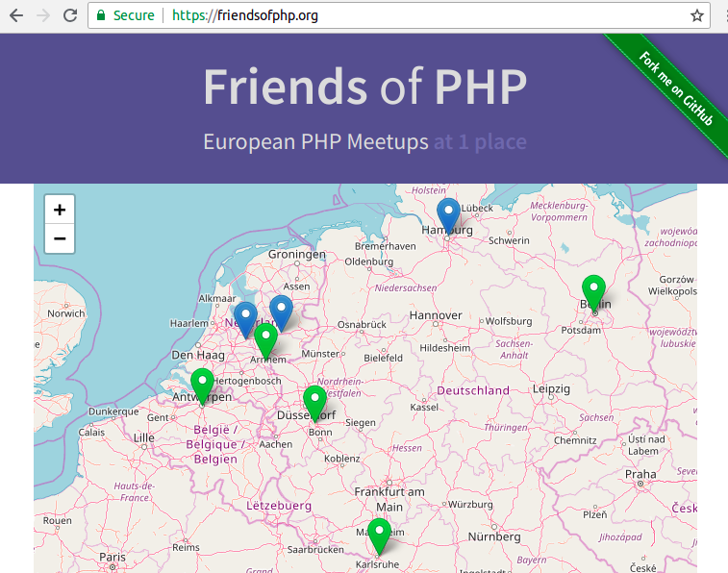Image resolution: width=728 pixels, height=573 pixels.
Task: Zoom in the map with the plus button
Action: point(60,210)
